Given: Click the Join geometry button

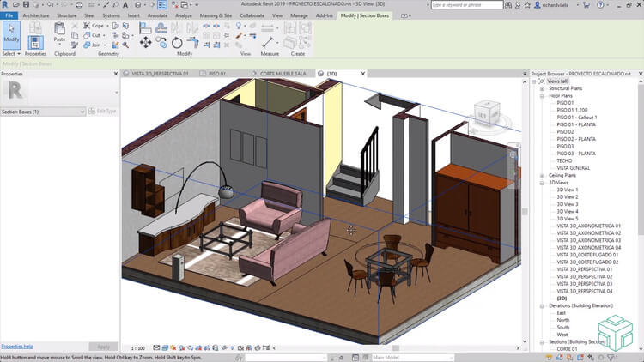Looking at the screenshot, I should [91, 45].
